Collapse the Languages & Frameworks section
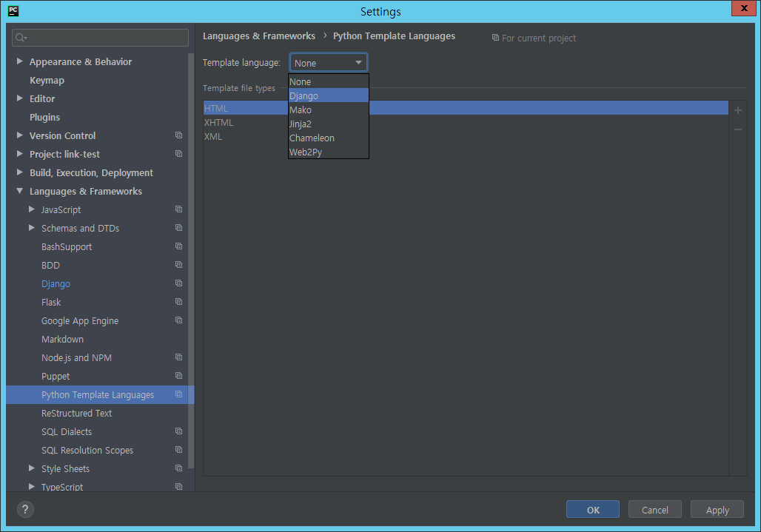 click(x=20, y=191)
